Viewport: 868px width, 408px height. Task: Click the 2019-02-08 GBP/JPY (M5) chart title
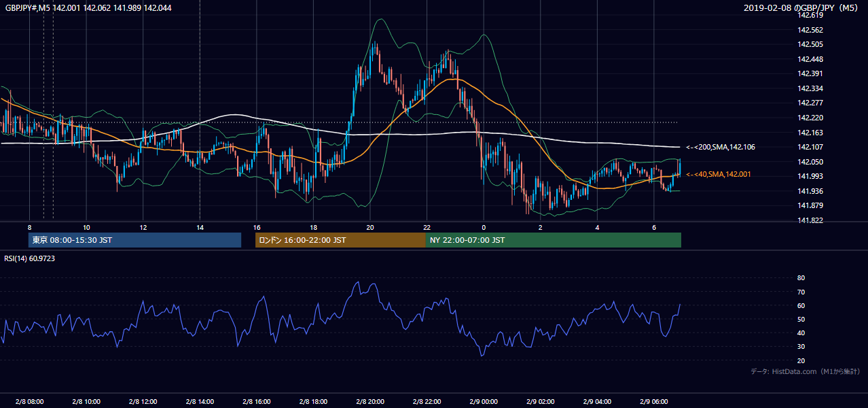pyautogui.click(x=801, y=7)
